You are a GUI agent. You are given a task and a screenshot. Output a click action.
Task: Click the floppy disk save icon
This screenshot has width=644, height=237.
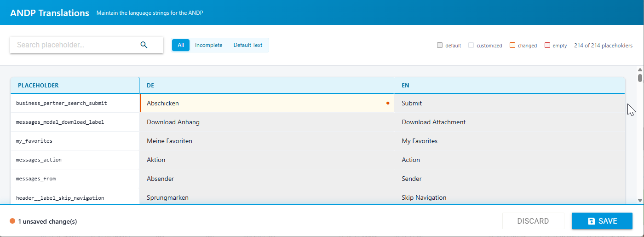(592, 221)
